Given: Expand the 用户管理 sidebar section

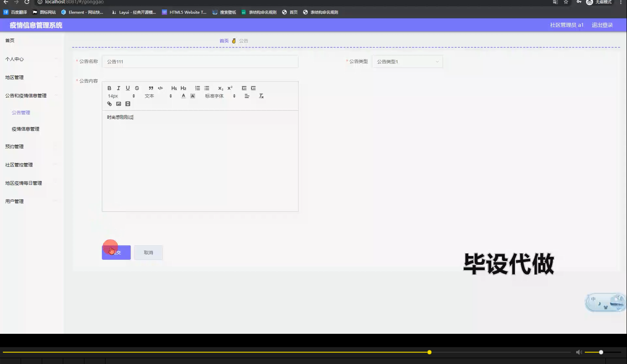Looking at the screenshot, I should 14,201.
